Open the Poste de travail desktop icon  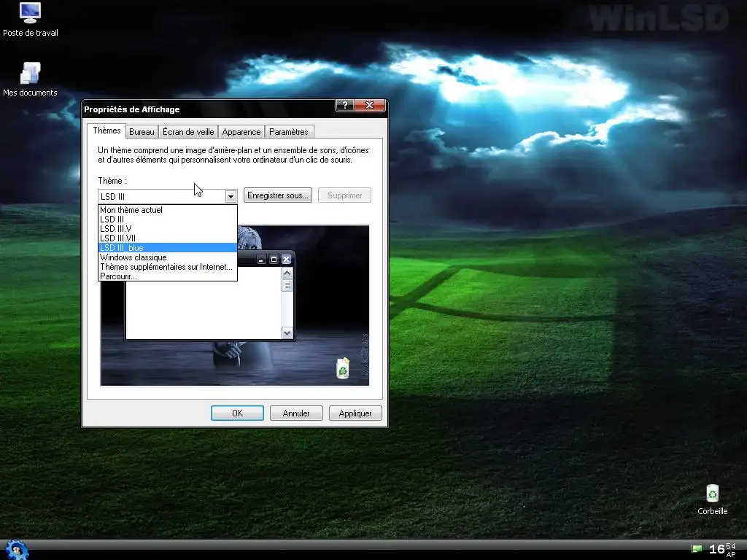tap(30, 20)
